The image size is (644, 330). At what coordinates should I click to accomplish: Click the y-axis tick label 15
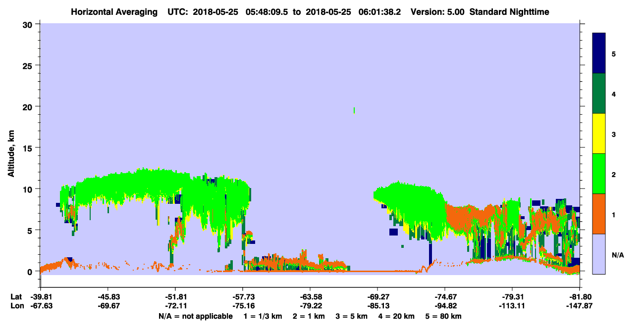(x=28, y=148)
